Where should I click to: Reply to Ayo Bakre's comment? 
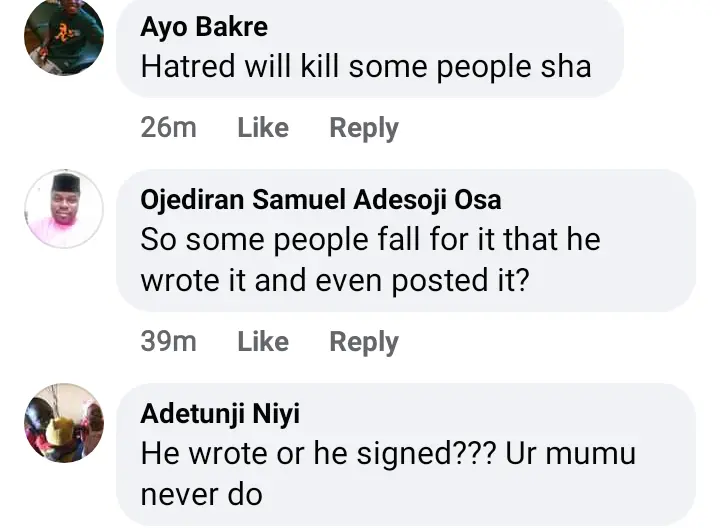click(x=364, y=128)
